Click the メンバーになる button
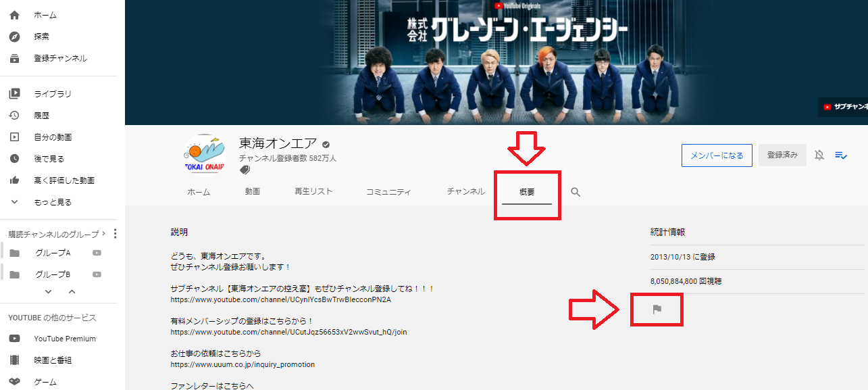The width and height of the screenshot is (868, 390). pyautogui.click(x=717, y=155)
